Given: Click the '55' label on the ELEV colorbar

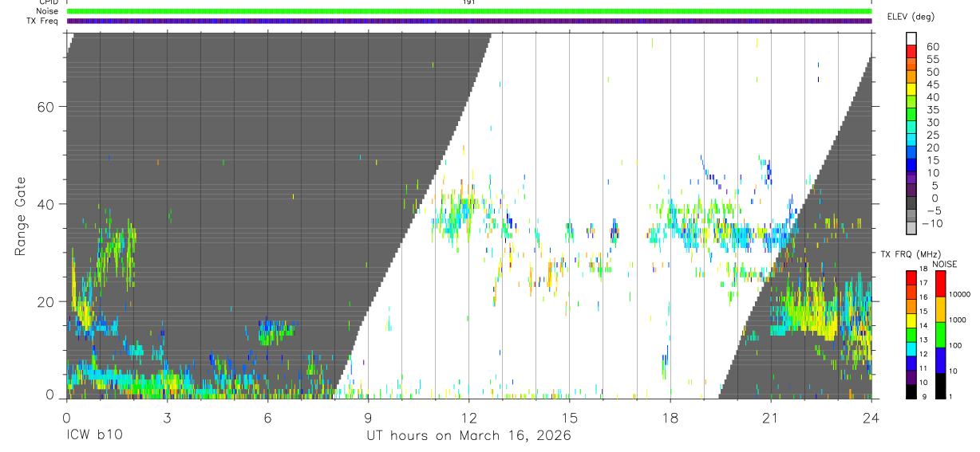Looking at the screenshot, I should 932,59.
